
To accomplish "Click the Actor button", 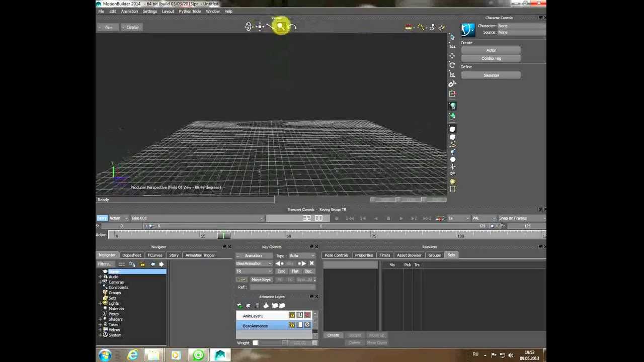I will coord(491,50).
